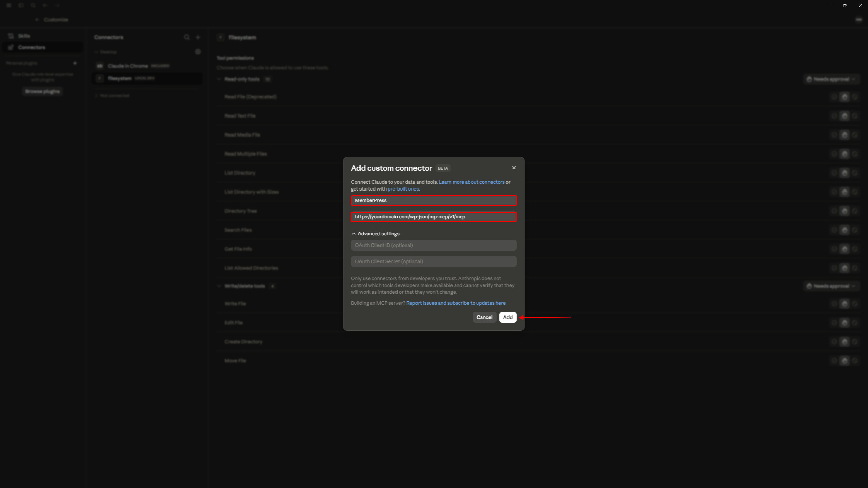868x488 pixels.
Task: Click the back arrow beside Customize
Action: (37, 20)
